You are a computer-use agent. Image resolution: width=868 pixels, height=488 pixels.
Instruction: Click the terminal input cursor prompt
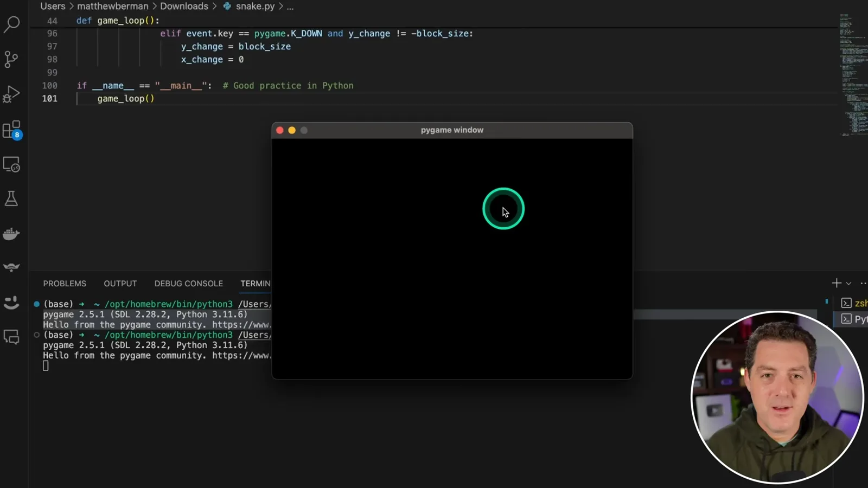click(46, 366)
